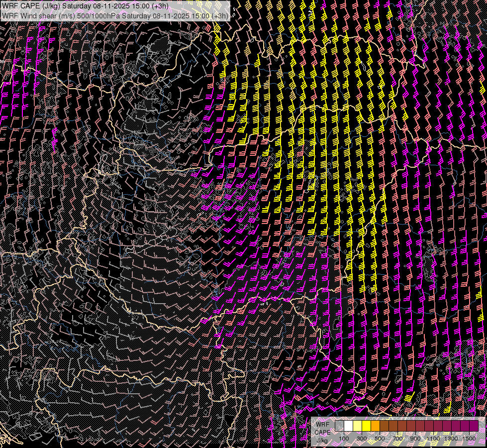The width and height of the screenshot is (487, 448).
Task: Click the '300' legend value
Action: (x=362, y=439)
